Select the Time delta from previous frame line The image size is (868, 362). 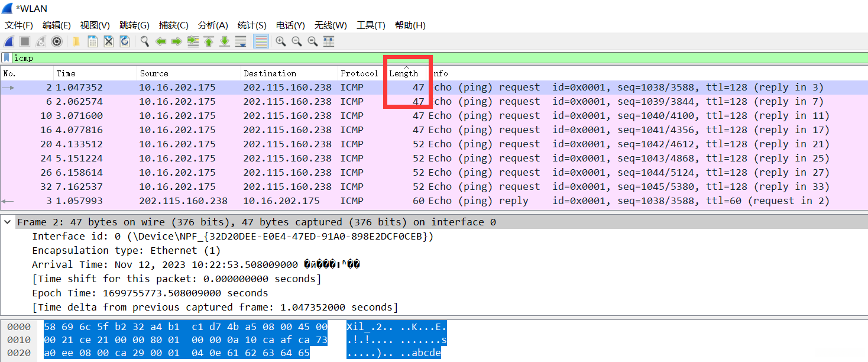point(215,308)
